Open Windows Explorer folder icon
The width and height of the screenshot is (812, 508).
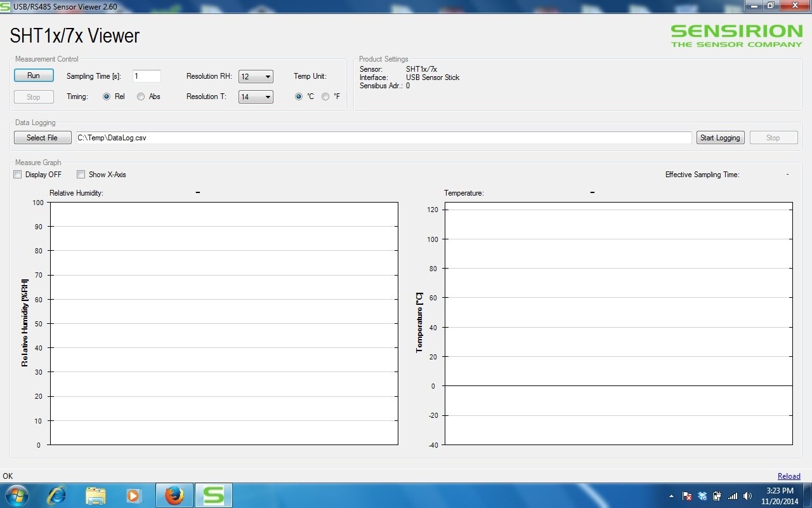coord(95,495)
